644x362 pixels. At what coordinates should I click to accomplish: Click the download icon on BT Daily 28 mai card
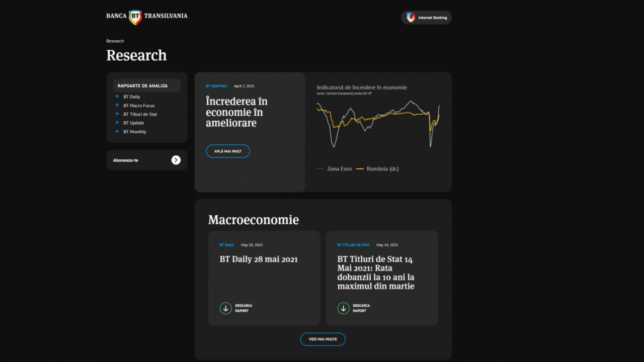[226, 308]
